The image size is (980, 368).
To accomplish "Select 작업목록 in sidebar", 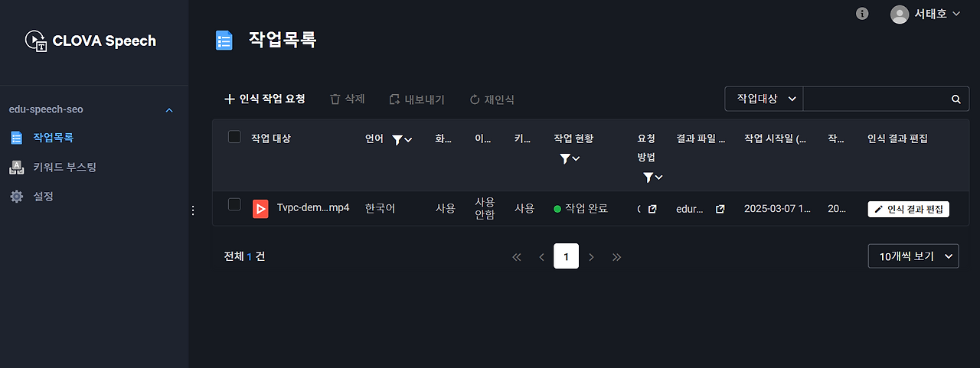I will coord(53,138).
